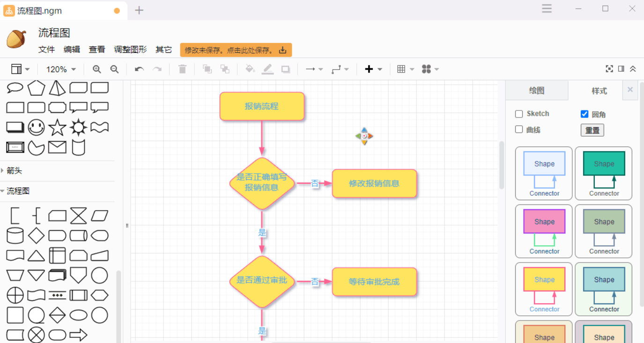Screen dimensions: 644x343
Task: Select the hourglass collate flowchart shape
Action: [x=78, y=216]
